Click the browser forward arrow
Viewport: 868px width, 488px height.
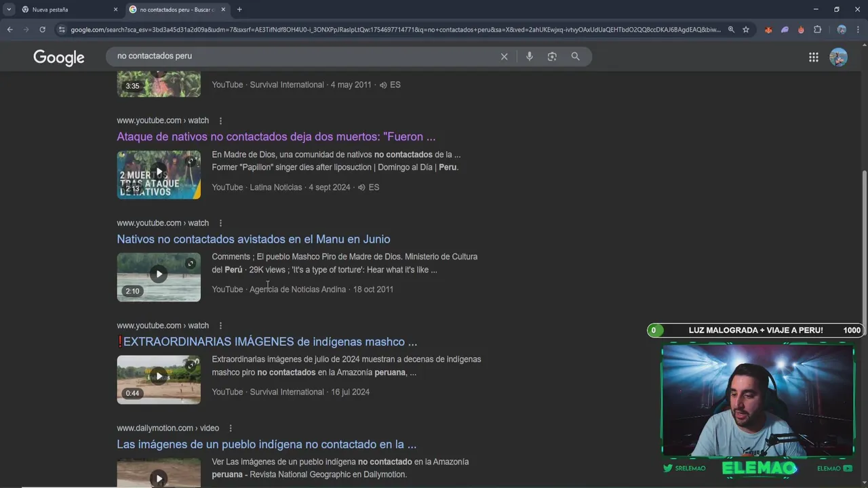tap(26, 30)
